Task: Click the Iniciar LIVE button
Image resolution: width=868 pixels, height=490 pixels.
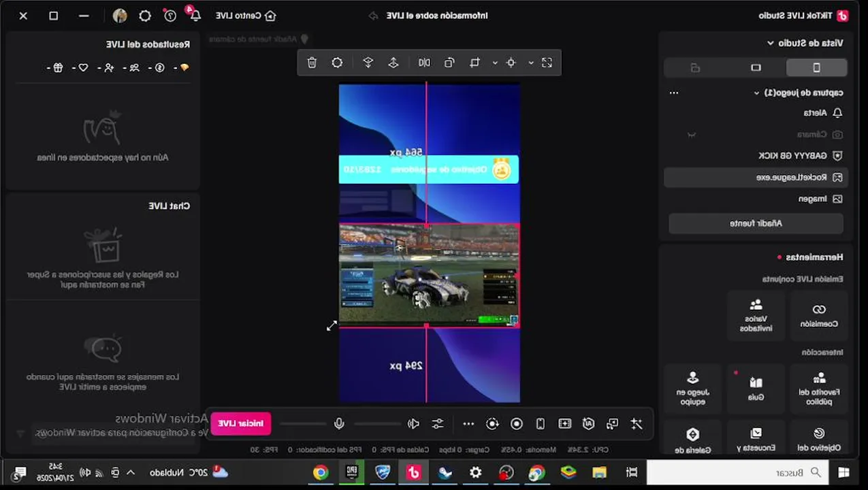Action: 241,423
